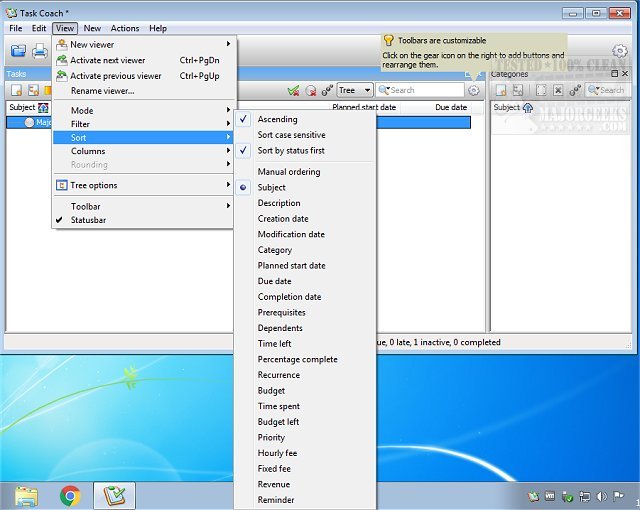Click volume speaker tray icon
Viewport: 640px width, 510px height.
click(601, 496)
